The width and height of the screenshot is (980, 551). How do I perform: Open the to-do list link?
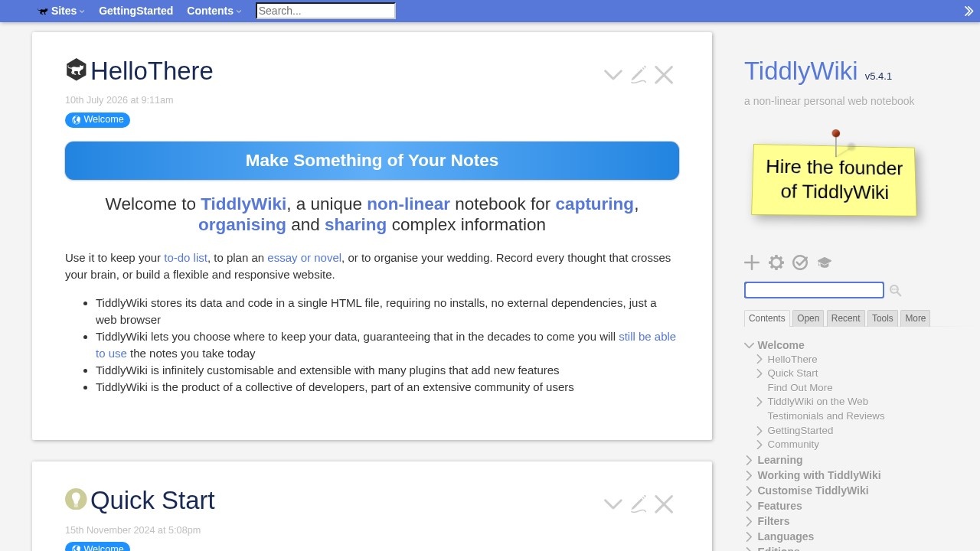185,258
